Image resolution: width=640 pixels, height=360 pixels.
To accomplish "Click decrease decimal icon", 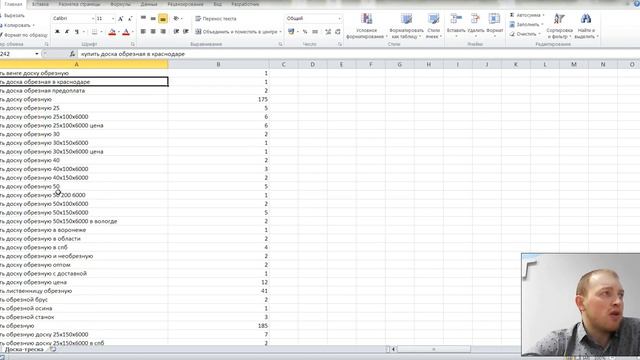I will click(x=338, y=31).
